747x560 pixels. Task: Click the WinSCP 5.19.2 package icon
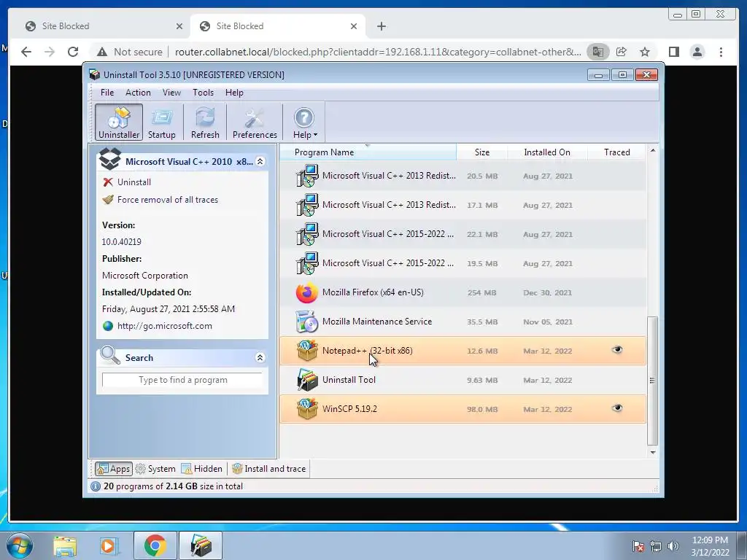[x=307, y=409]
